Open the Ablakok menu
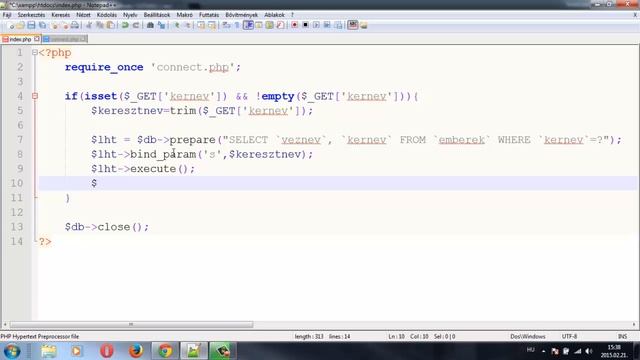Viewport: 640px width, 360px height. (274, 15)
